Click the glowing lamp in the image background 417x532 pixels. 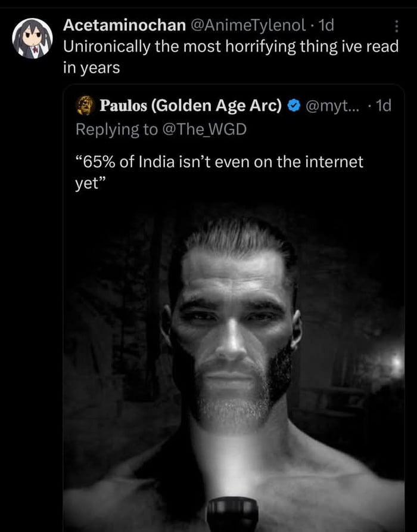[x=394, y=359]
